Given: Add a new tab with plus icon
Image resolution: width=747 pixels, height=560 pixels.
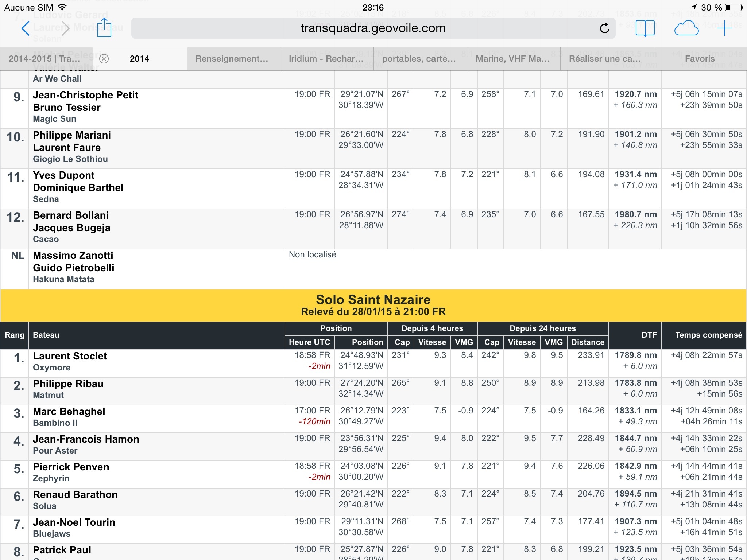Looking at the screenshot, I should (724, 28).
